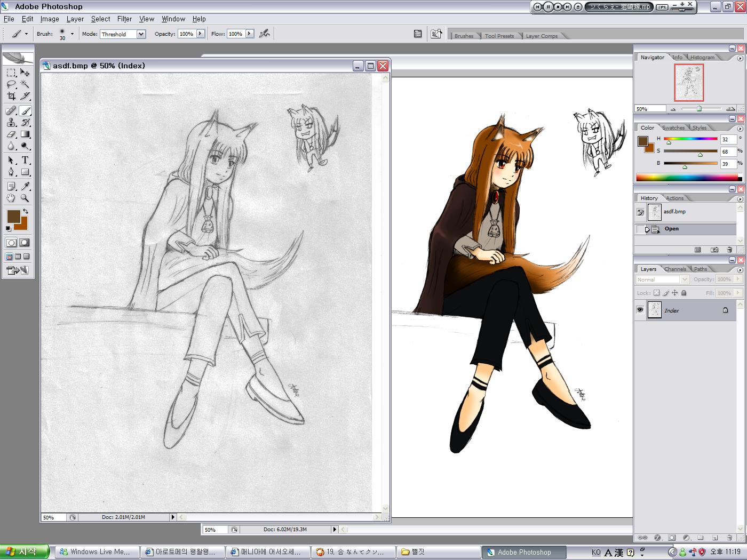Open the Navigator panel flyout menu
This screenshot has height=560, width=747.
pos(740,58)
